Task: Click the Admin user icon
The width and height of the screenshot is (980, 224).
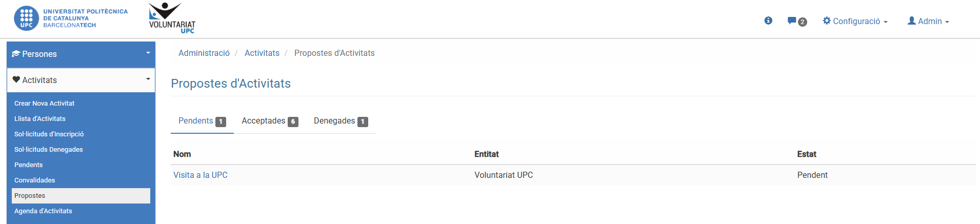Action: point(912,21)
